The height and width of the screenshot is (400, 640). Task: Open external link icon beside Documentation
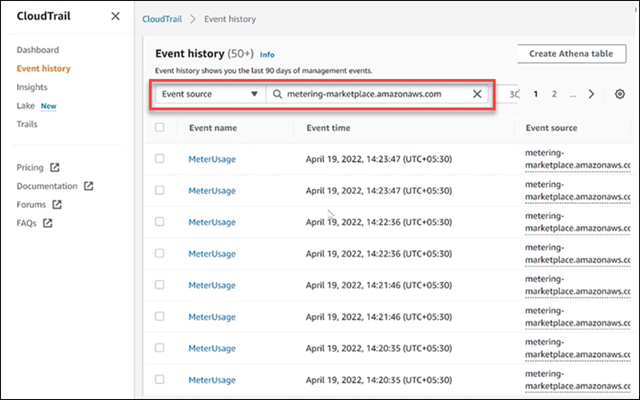click(89, 186)
